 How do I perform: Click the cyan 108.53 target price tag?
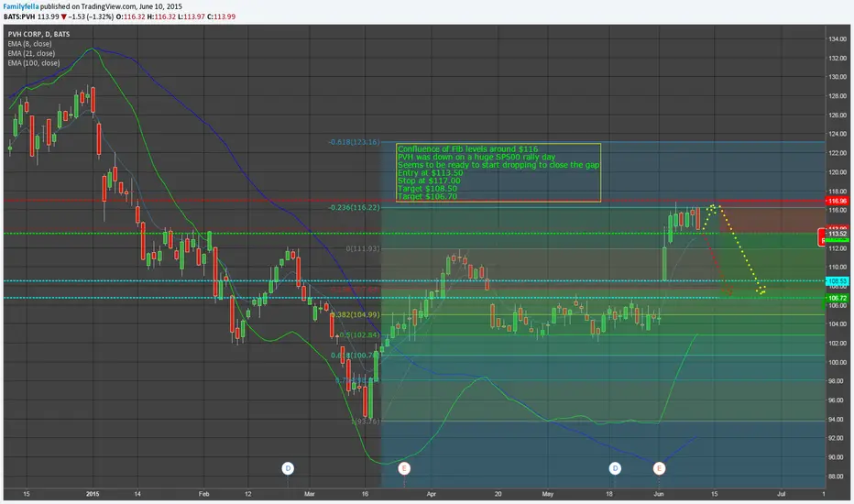[838, 281]
